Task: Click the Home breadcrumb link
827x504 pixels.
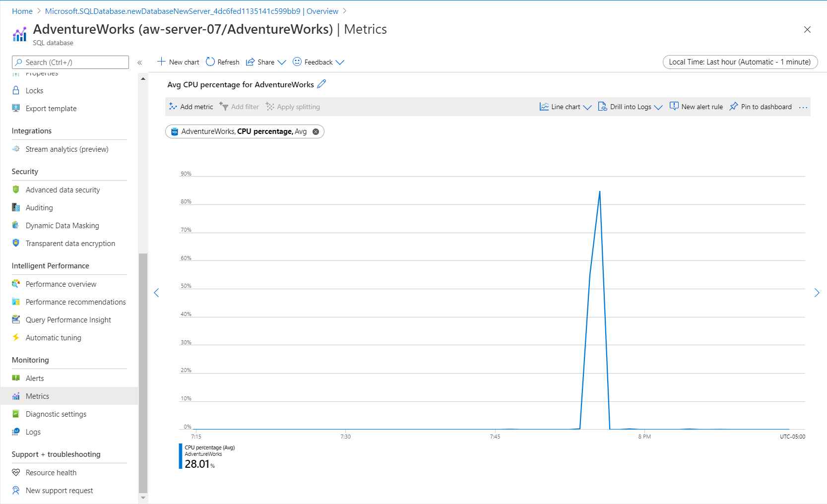Action: pos(22,11)
